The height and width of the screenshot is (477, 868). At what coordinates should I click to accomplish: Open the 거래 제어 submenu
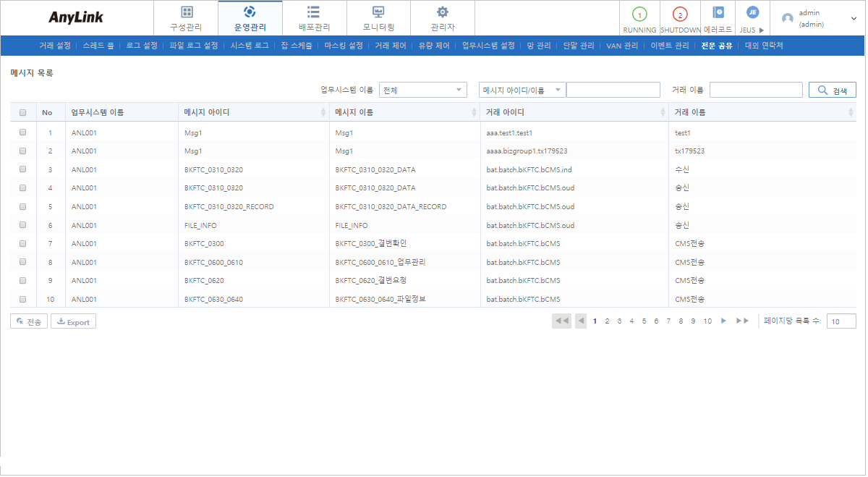[391, 46]
